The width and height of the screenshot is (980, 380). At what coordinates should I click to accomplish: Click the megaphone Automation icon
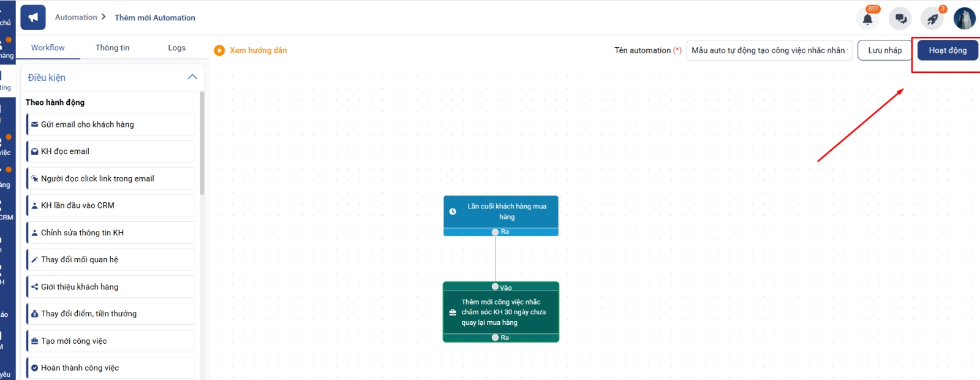pyautogui.click(x=33, y=18)
